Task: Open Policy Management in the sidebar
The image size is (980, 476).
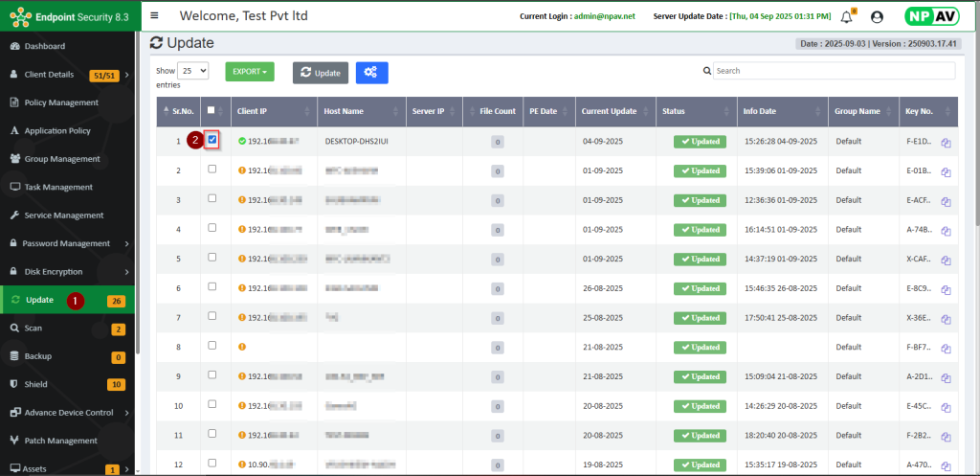Action: (x=61, y=102)
